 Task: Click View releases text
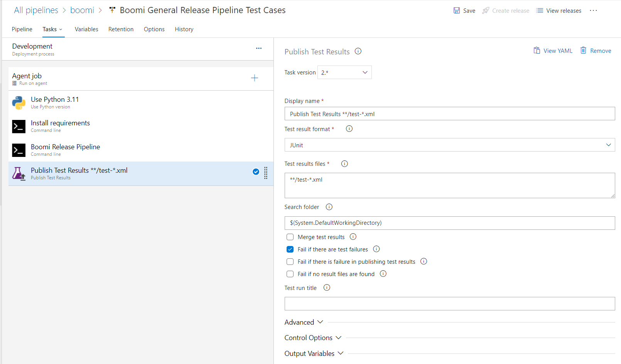pos(564,11)
